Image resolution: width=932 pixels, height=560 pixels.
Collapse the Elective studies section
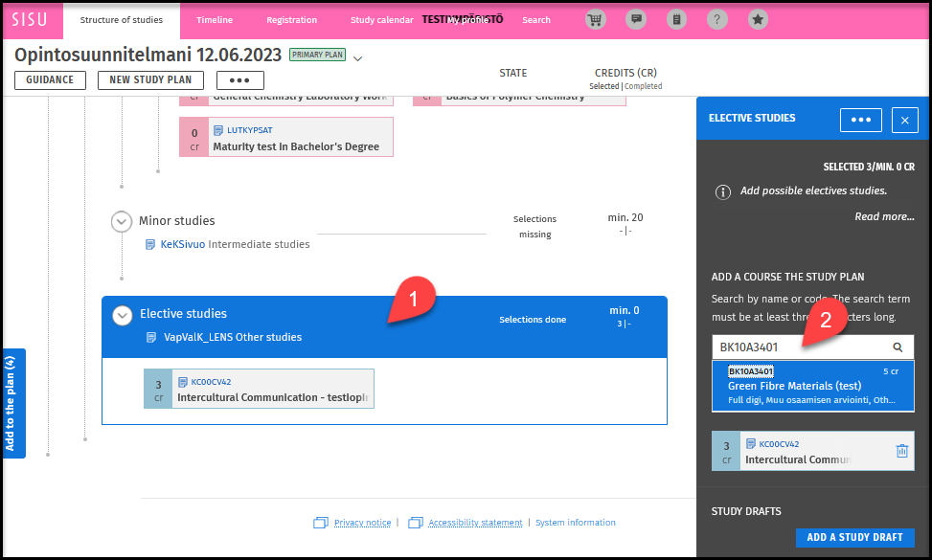123,315
